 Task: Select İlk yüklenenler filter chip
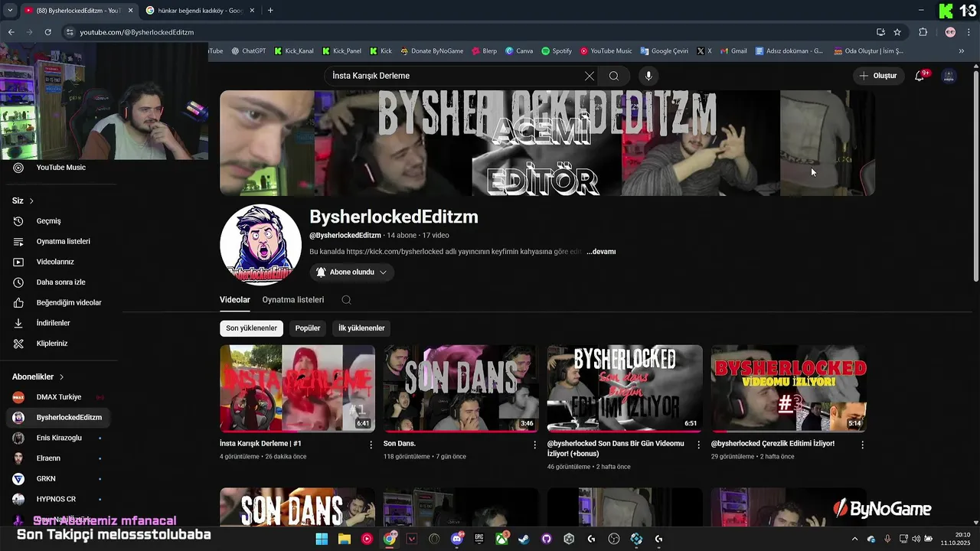361,328
